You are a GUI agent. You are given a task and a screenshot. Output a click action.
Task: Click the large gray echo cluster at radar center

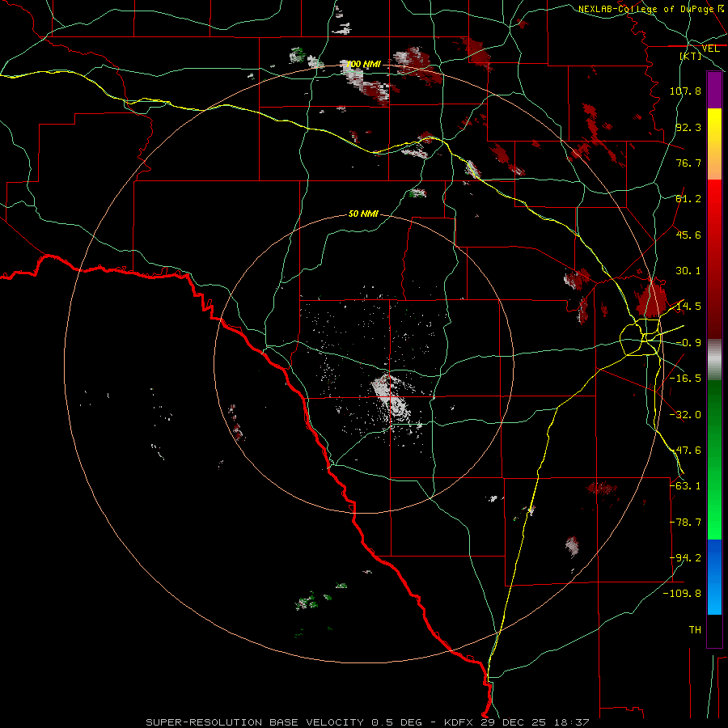coord(392,397)
